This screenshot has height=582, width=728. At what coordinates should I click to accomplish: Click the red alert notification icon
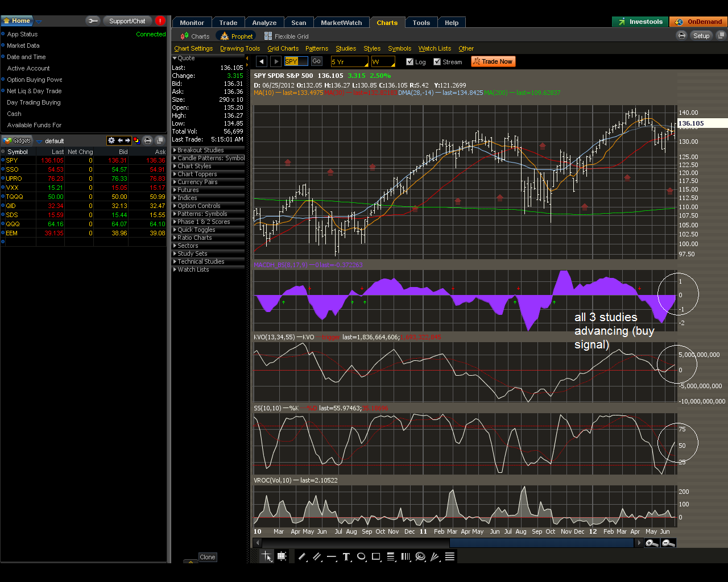[160, 20]
